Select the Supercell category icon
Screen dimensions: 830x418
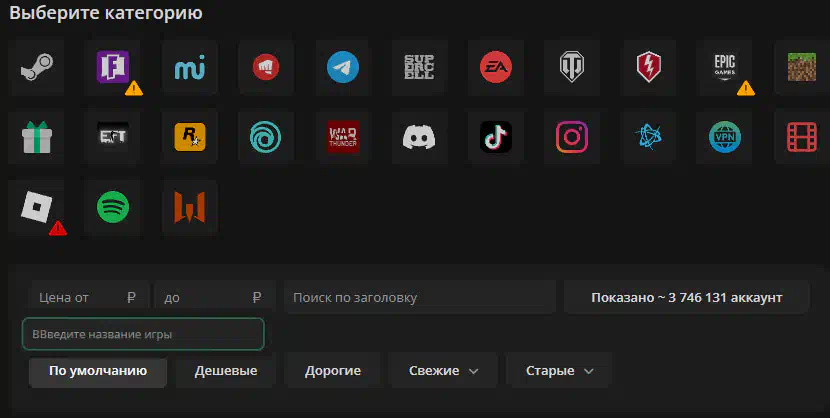[x=419, y=67]
